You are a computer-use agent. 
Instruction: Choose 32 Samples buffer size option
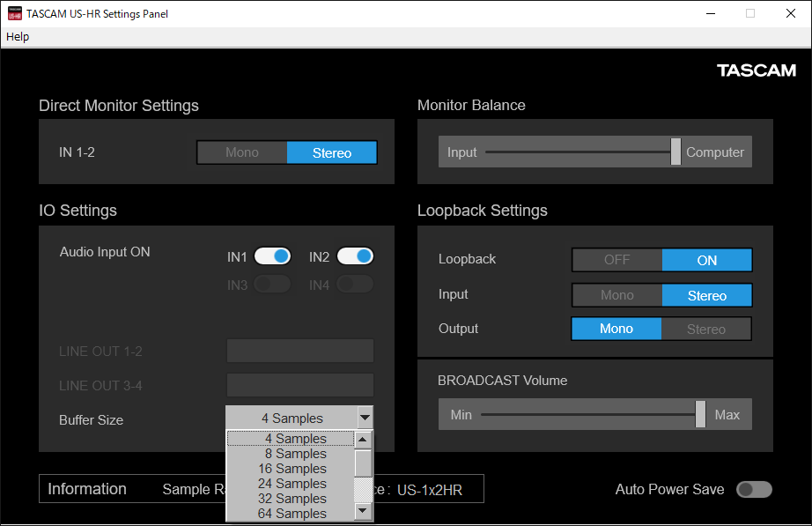point(291,499)
